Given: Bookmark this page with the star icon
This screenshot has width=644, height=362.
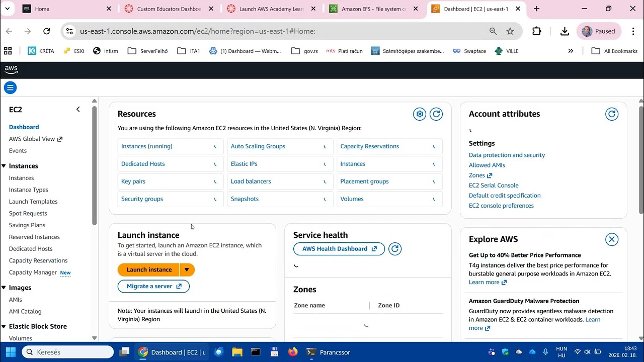Looking at the screenshot, I should point(510,31).
